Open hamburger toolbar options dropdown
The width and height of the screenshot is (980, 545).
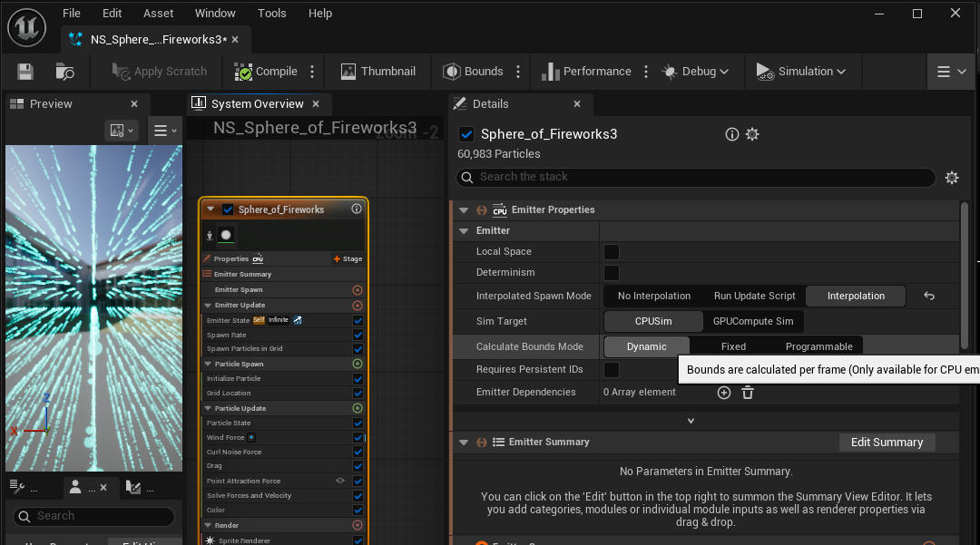(x=951, y=72)
